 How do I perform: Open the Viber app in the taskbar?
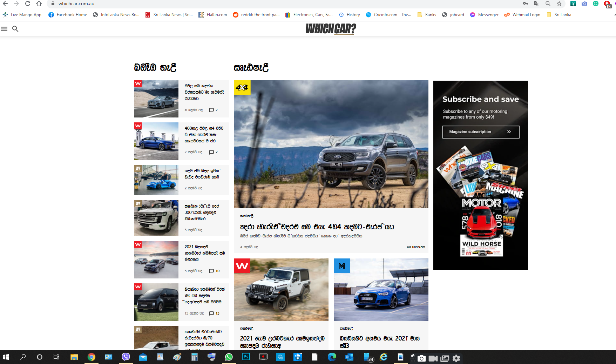pos(126,357)
